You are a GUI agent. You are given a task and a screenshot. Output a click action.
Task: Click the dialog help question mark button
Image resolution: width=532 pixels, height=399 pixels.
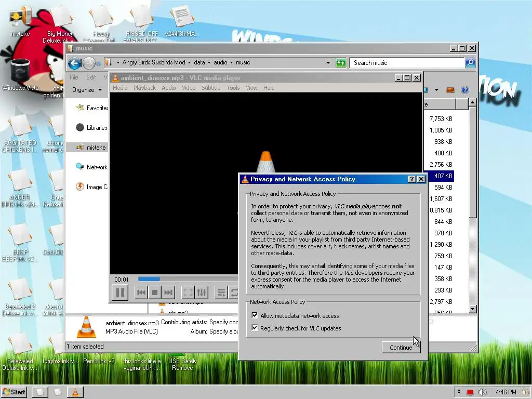[x=411, y=179]
